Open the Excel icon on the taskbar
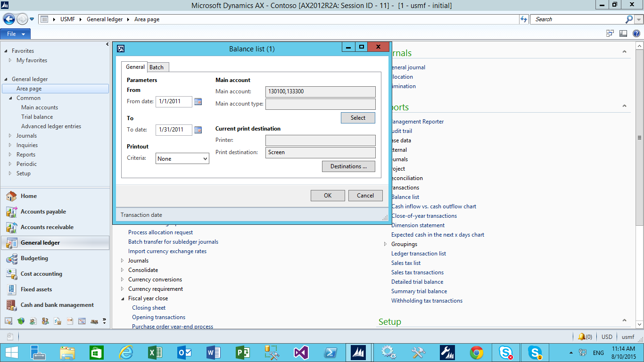644x362 pixels. tap(155, 352)
